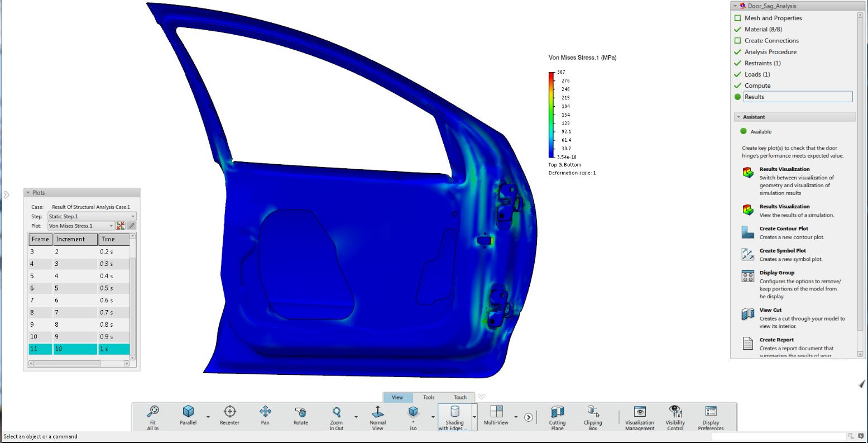Click the Restraints (1) check item
Image resolution: width=868 pixels, height=443 pixels.
coord(763,63)
